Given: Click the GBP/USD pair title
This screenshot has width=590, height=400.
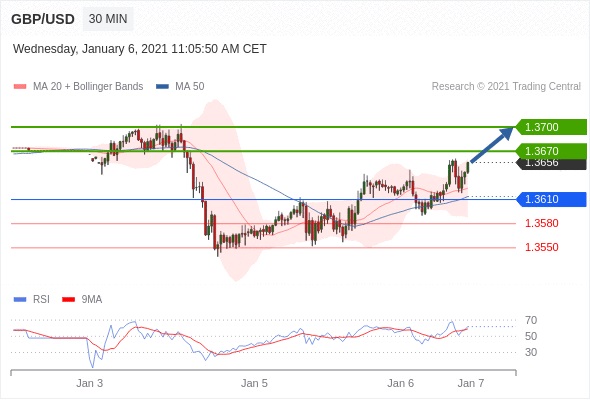Looking at the screenshot, I should point(43,19).
